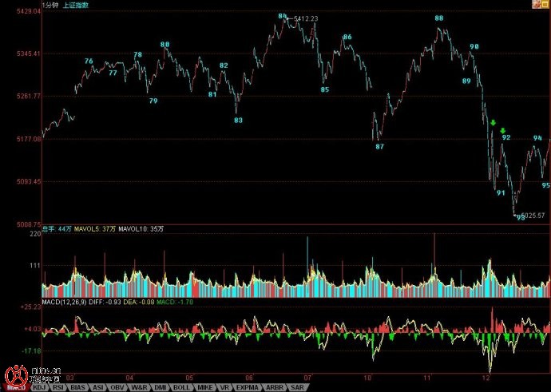Click wave marker number 87
The image size is (551, 392).
tap(379, 147)
